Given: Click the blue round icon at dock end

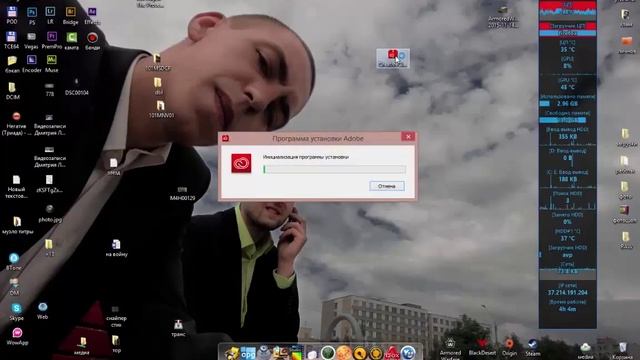Looking at the screenshot, I should [408, 353].
